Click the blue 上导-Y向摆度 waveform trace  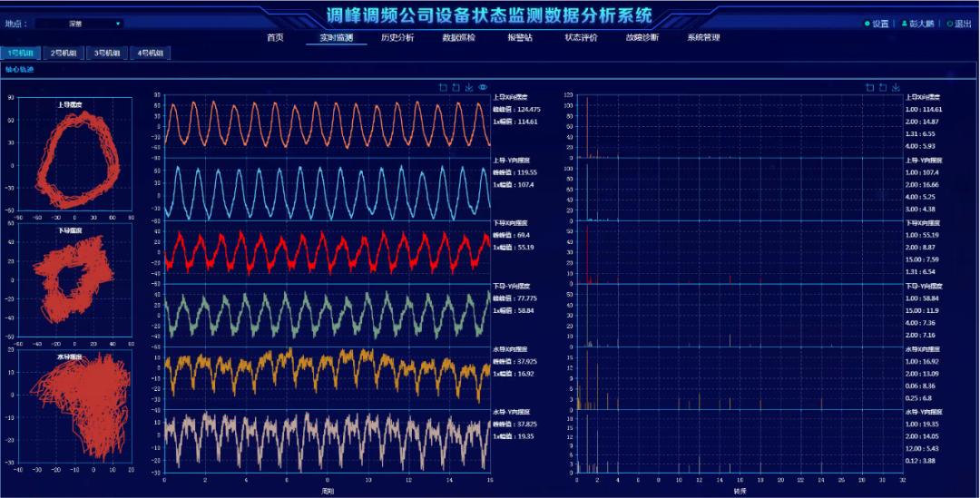[327, 191]
